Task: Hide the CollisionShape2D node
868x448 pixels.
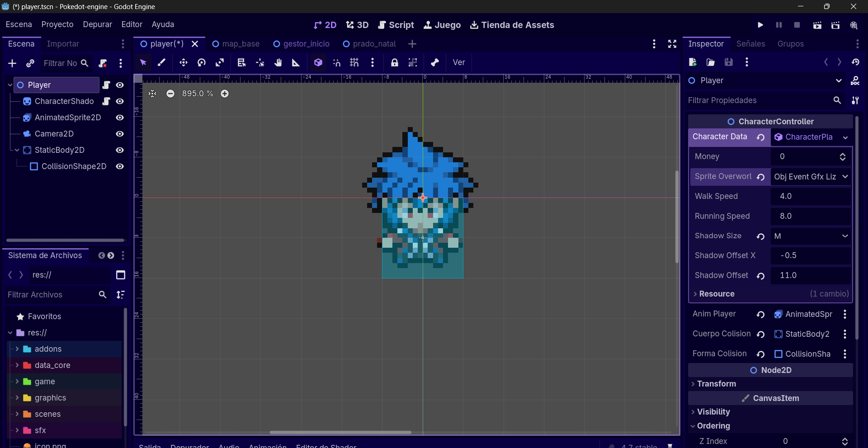Action: tap(120, 166)
